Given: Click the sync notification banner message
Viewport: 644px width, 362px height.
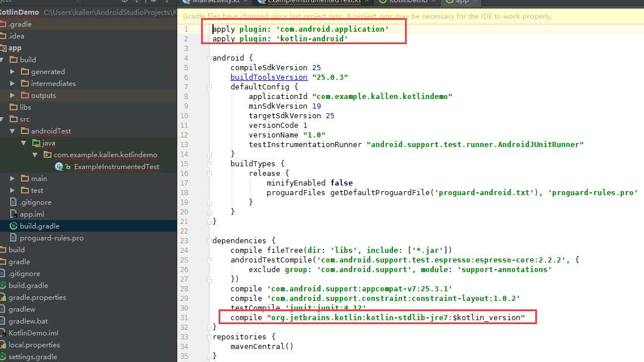Looking at the screenshot, I should (367, 16).
